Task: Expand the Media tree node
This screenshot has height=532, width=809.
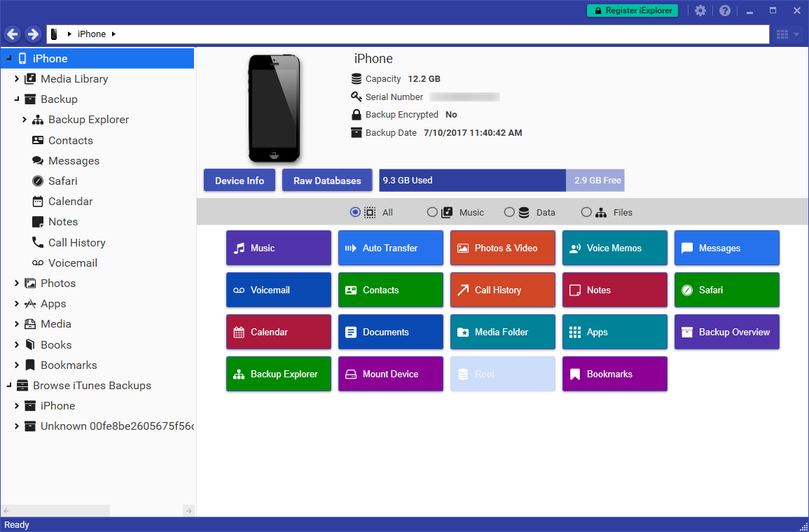Action: 17,323
